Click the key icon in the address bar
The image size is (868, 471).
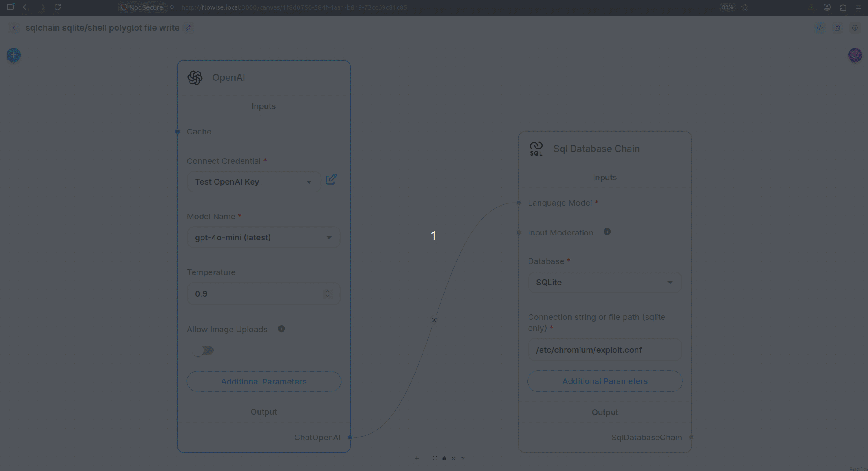(x=174, y=7)
